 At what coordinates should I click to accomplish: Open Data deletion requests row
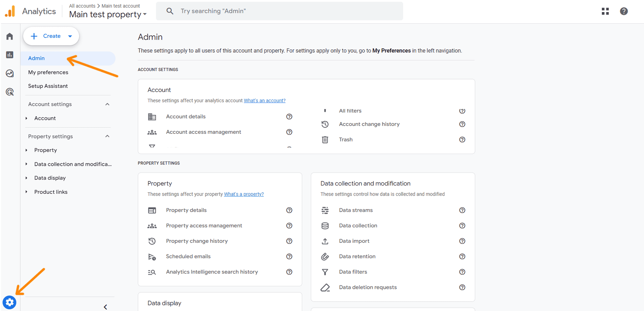click(x=393, y=287)
